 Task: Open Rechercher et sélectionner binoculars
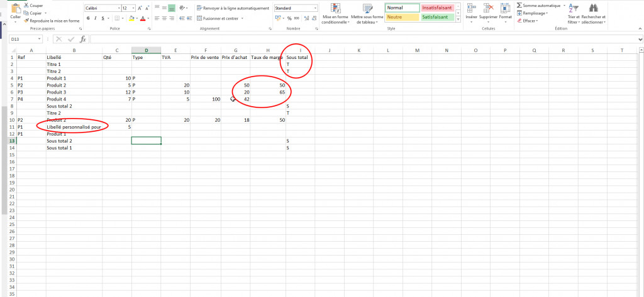(594, 14)
